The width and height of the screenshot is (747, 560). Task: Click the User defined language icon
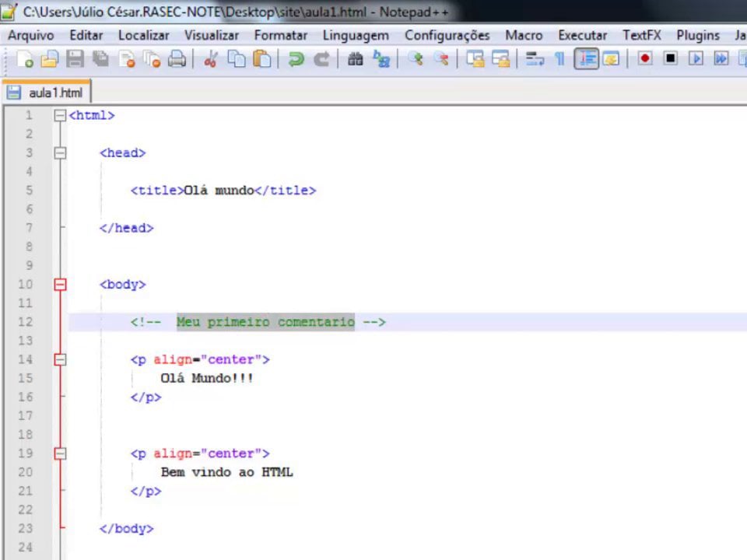pyautogui.click(x=611, y=60)
